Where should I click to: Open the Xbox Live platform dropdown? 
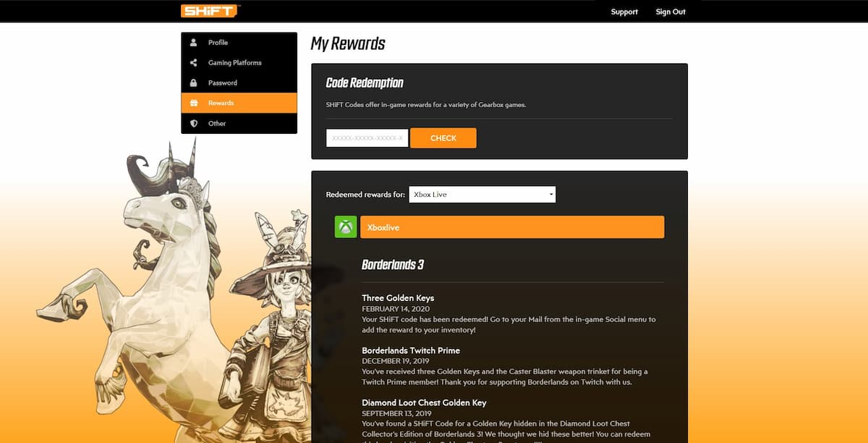(x=482, y=195)
